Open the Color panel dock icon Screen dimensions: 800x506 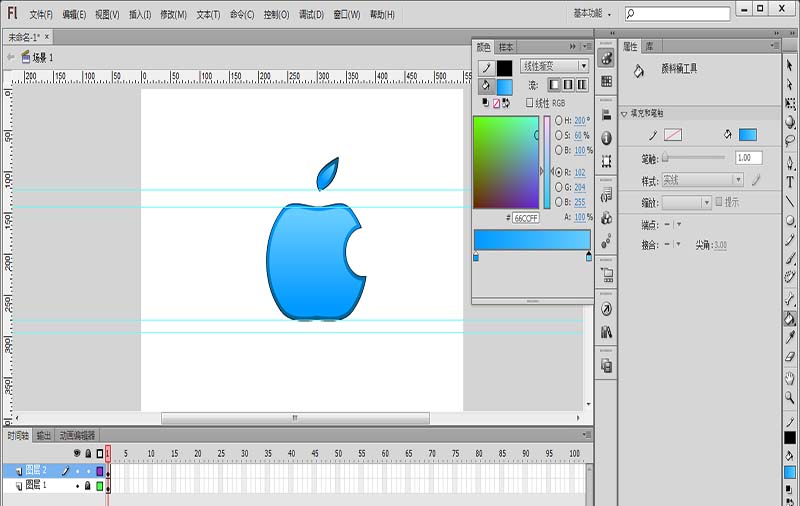coord(606,58)
